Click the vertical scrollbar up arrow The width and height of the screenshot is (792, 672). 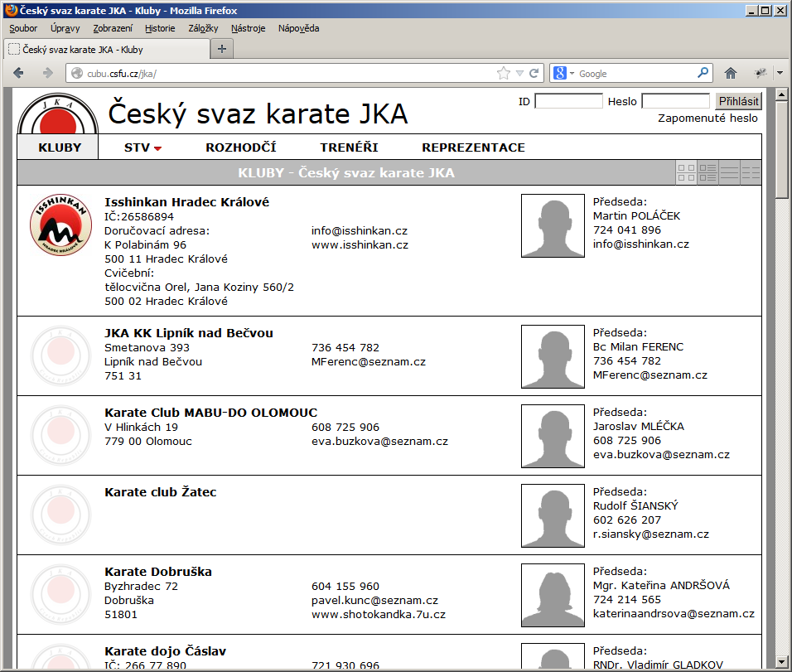point(782,94)
